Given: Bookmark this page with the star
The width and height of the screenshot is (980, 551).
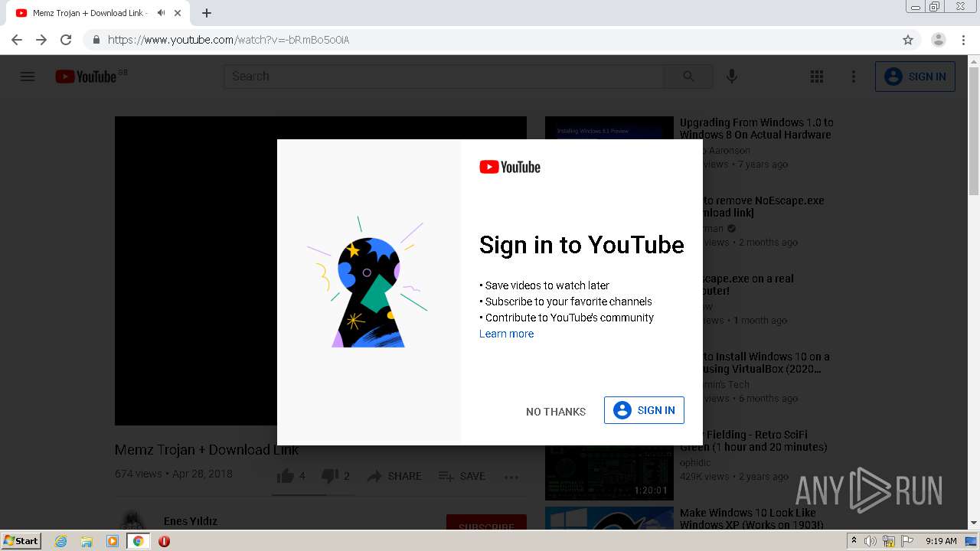Looking at the screenshot, I should click(908, 40).
